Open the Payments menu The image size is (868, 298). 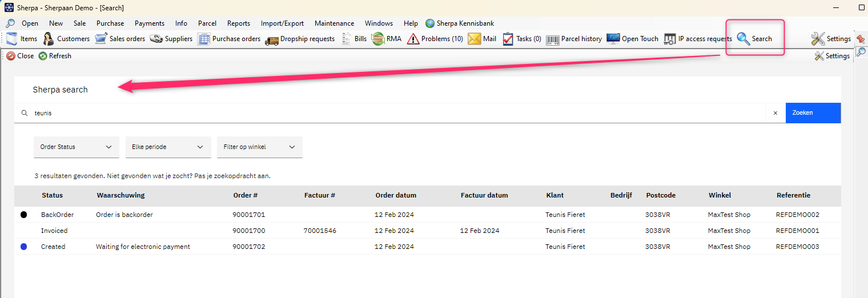(x=150, y=23)
